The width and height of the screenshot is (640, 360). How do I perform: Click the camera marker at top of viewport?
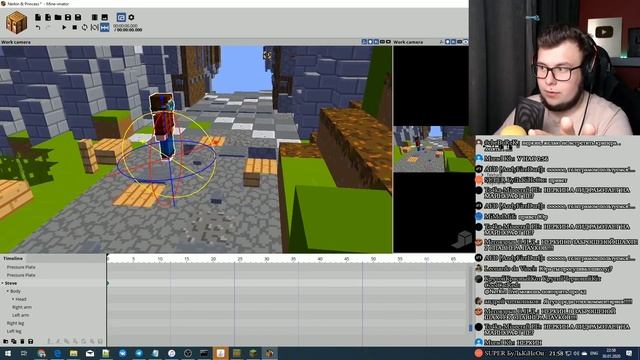[267, 55]
